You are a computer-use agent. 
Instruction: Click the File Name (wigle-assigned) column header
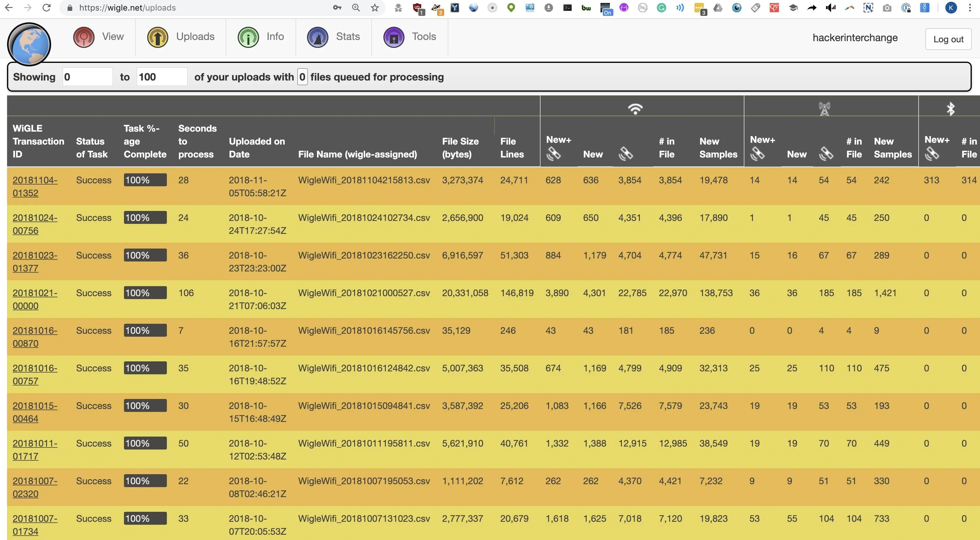357,154
